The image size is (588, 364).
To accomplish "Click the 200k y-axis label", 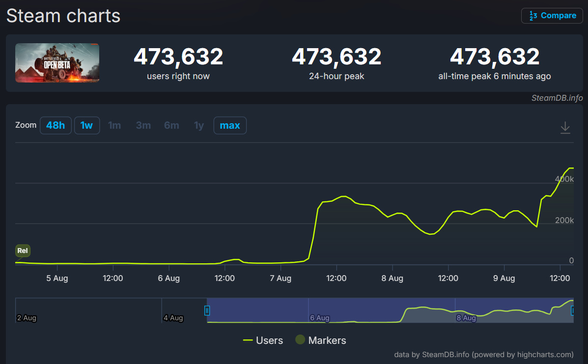I will [564, 220].
